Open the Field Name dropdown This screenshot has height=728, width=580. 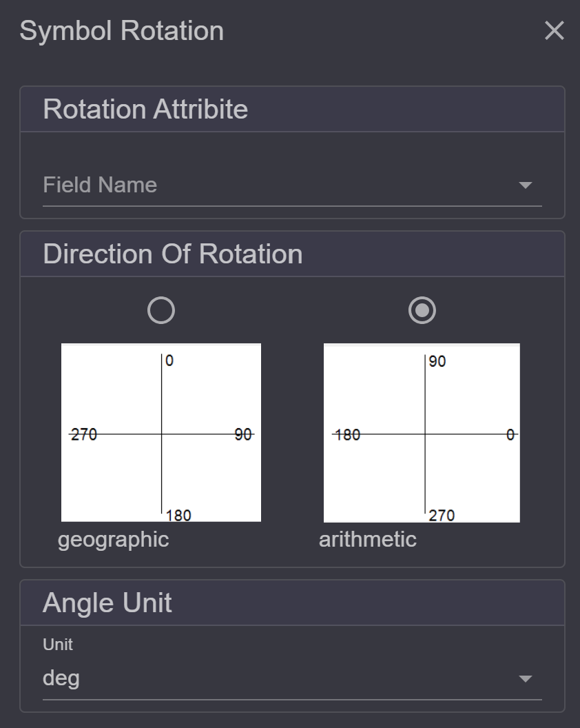292,185
